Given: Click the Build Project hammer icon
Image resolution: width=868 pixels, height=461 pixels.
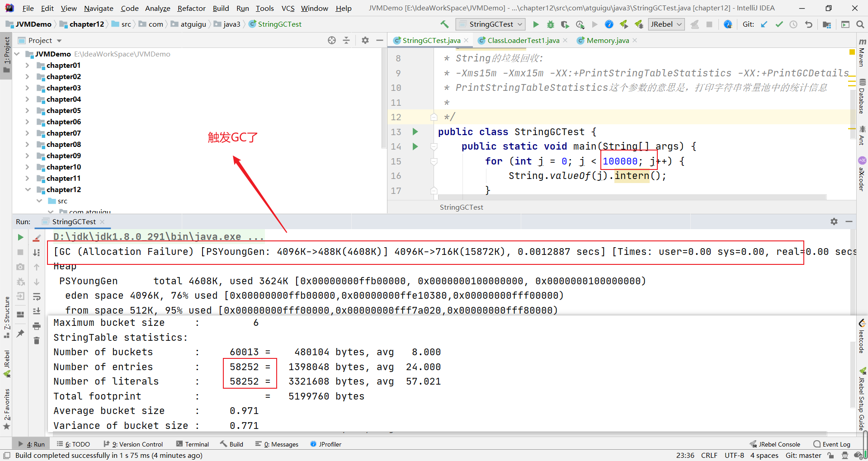Looking at the screenshot, I should 444,24.
